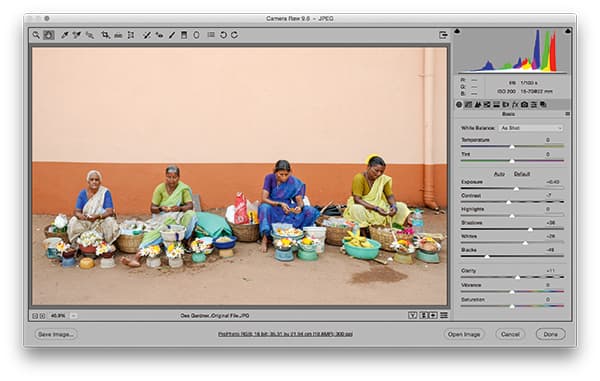Open the Basic panel options menu

[x=567, y=114]
